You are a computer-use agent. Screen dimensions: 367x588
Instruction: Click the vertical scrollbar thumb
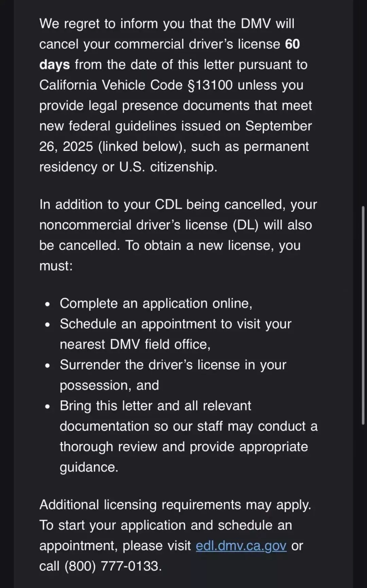[x=363, y=315]
